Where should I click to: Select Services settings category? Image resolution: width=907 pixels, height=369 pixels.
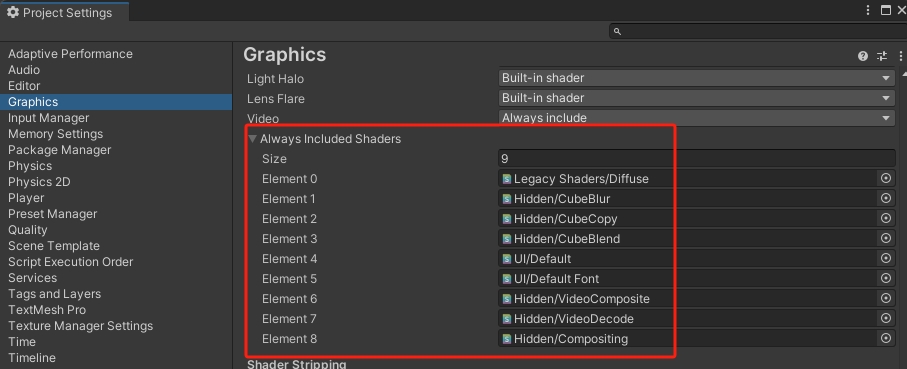pyautogui.click(x=32, y=278)
